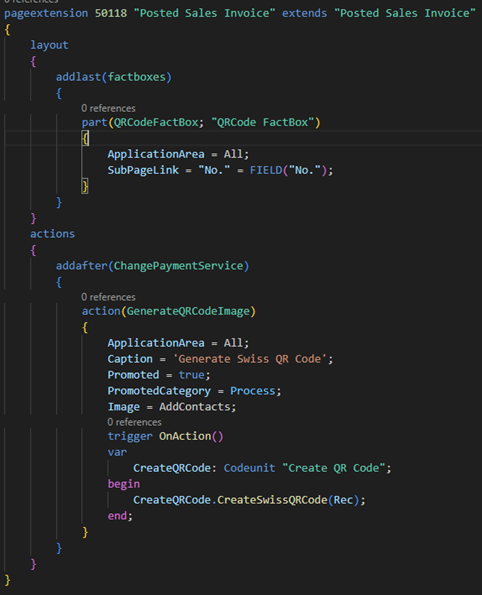This screenshot has height=595, width=482.
Task: Click the final closing brace of pageextension
Action: click(8, 580)
